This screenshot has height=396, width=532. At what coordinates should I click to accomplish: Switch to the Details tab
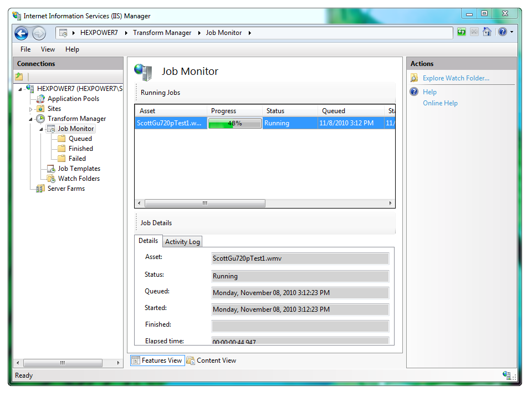(149, 241)
